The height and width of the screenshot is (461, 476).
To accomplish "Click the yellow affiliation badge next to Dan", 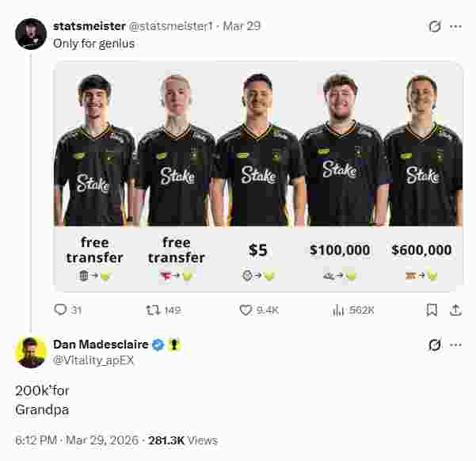I will coord(174,345).
